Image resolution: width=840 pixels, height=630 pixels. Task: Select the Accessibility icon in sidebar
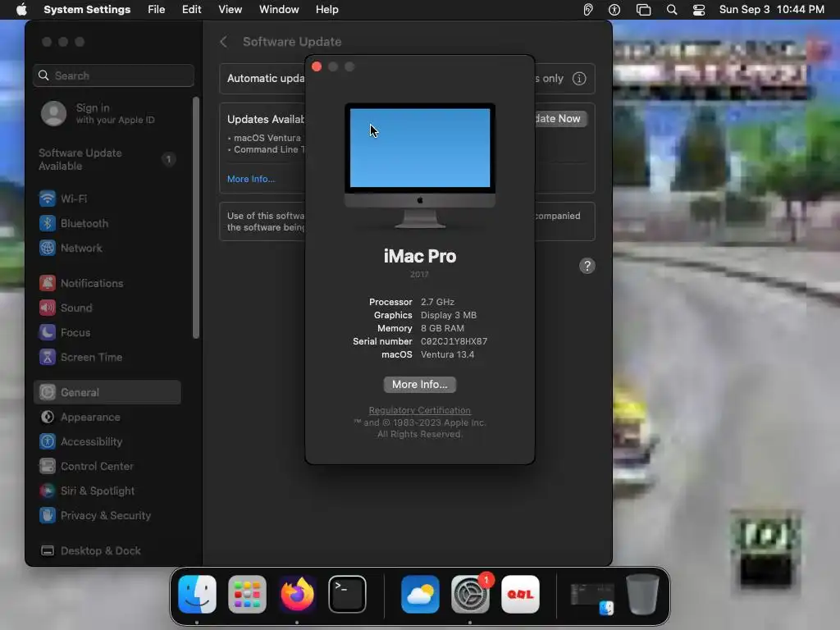point(47,442)
